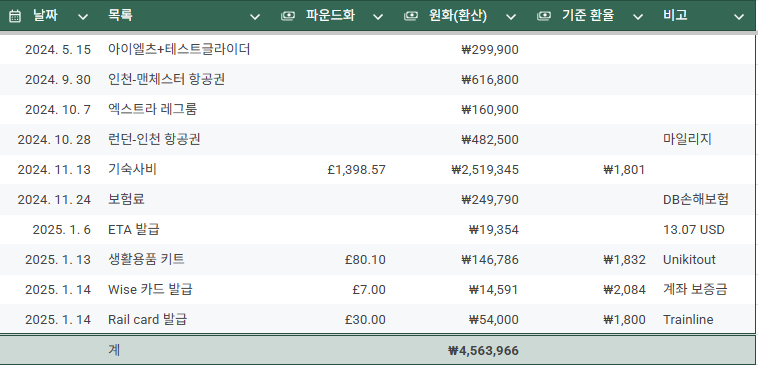Select the cell 기숙사비
758x365 pixels.
[132, 169]
